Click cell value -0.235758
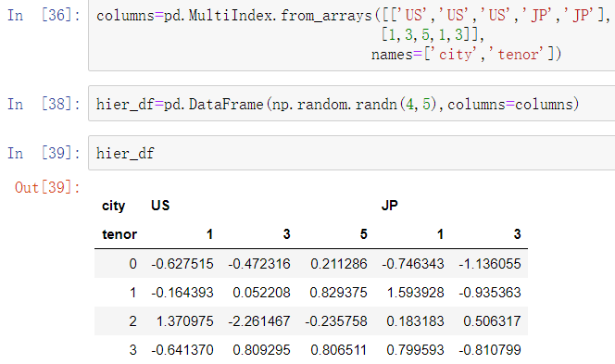Viewport: 615px width, 364px height. (x=336, y=321)
